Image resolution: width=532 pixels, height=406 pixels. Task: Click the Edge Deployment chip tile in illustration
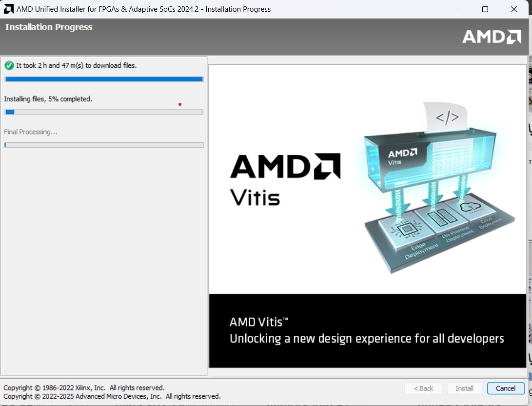407,230
